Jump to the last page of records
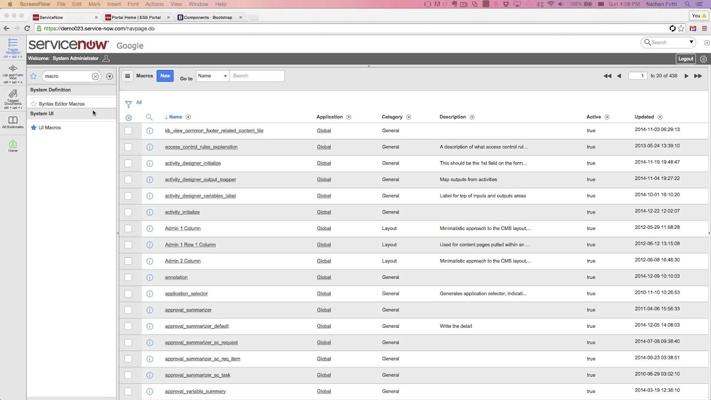This screenshot has height=400, width=711. pyautogui.click(x=698, y=76)
